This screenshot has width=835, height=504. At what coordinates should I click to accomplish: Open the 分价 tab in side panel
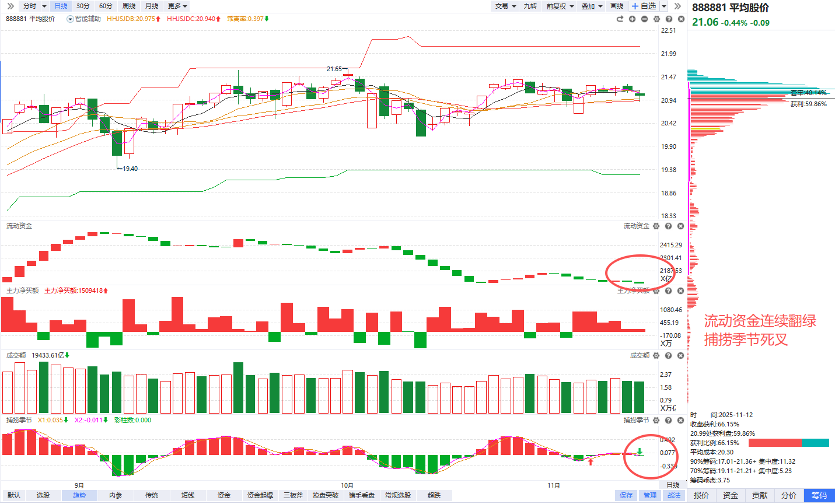(x=789, y=495)
